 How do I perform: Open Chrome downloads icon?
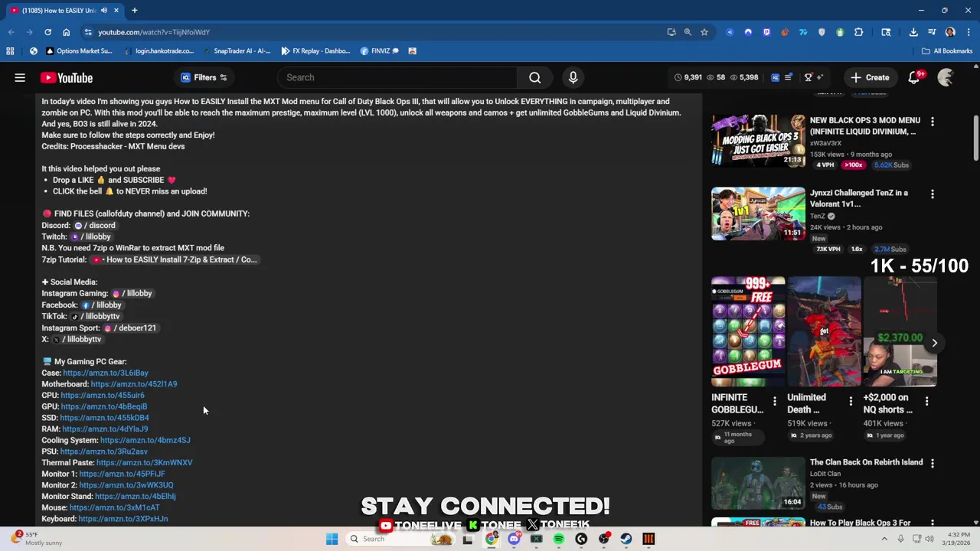point(913,32)
